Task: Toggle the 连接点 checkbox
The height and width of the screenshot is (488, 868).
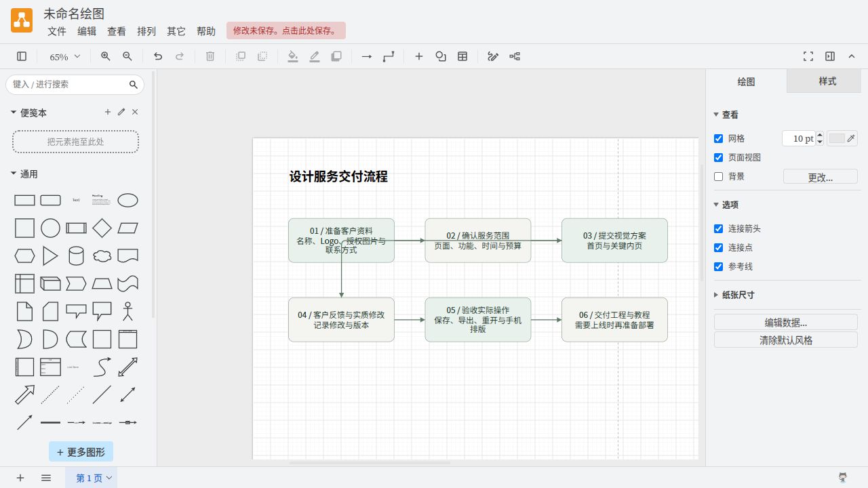Action: click(719, 248)
